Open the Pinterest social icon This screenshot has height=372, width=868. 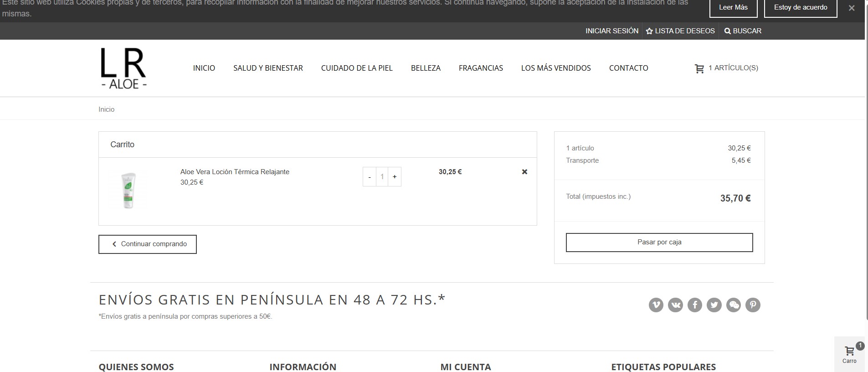753,305
